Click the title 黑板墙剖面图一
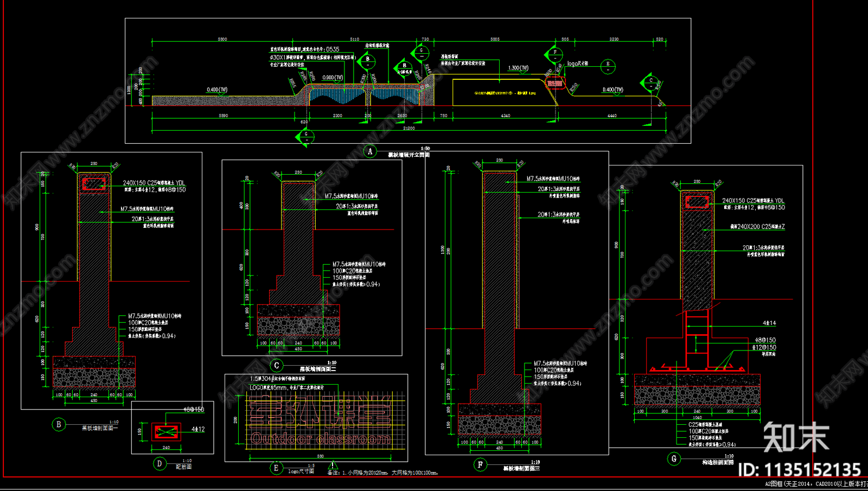This screenshot has width=868, height=491. (99, 428)
